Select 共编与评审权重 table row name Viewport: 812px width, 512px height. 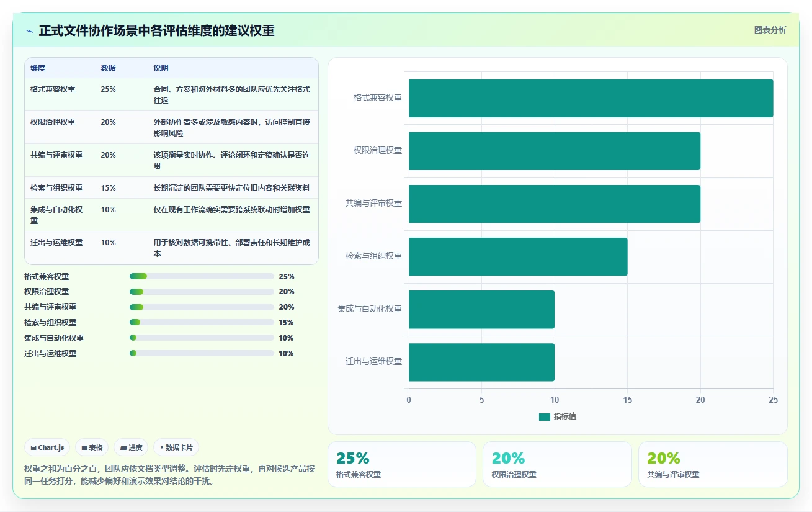56,155
